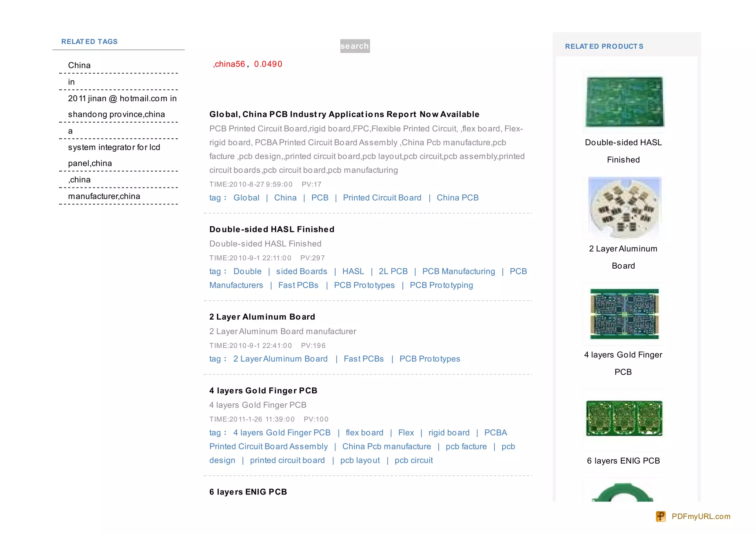
Task: Open Global, China PCB Industry Applications Report article
Action: (x=344, y=114)
